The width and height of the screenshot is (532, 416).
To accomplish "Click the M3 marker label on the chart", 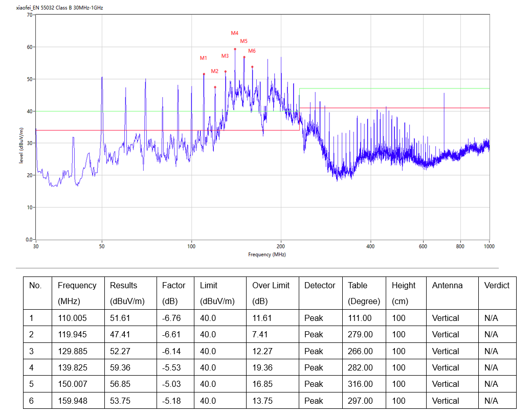I will 225,56.
